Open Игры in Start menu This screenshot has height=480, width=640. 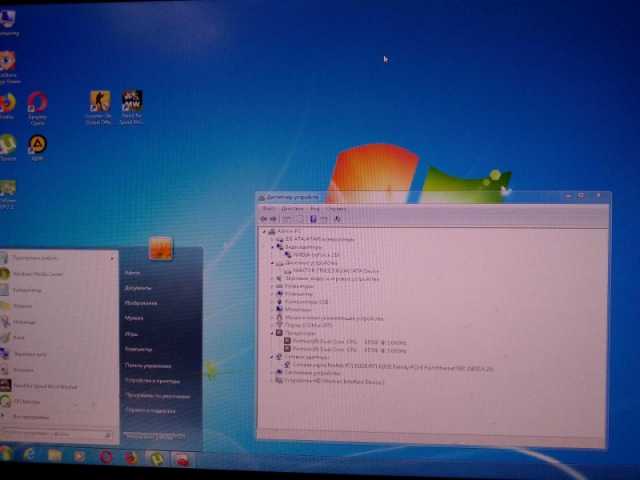click(x=131, y=334)
